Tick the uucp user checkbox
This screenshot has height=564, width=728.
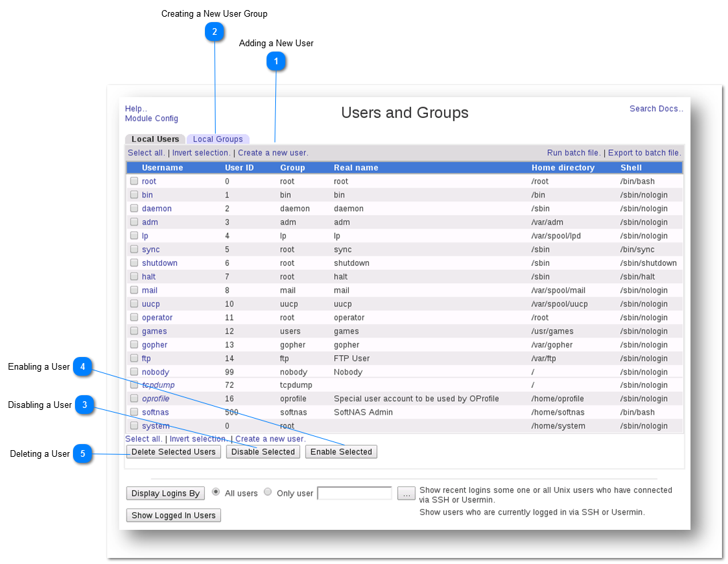[134, 303]
